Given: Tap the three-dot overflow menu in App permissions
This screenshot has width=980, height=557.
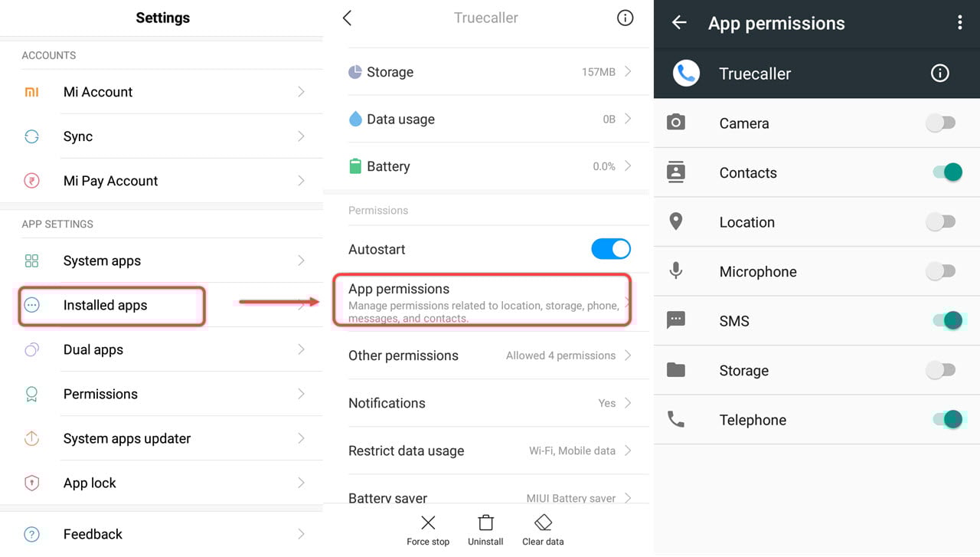Looking at the screenshot, I should (959, 23).
